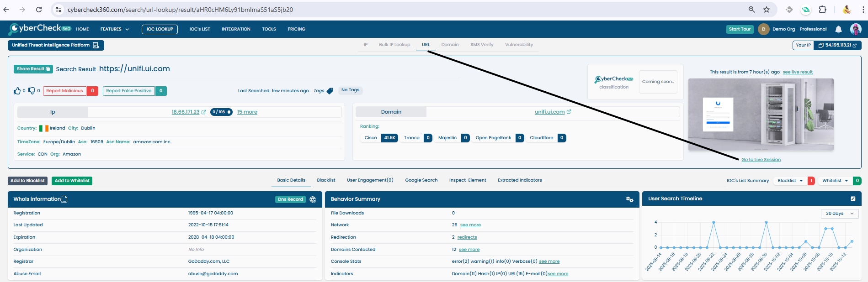Screen dimensions: 868x282
Task: Open the INTEGRATION menu item
Action: [236, 29]
